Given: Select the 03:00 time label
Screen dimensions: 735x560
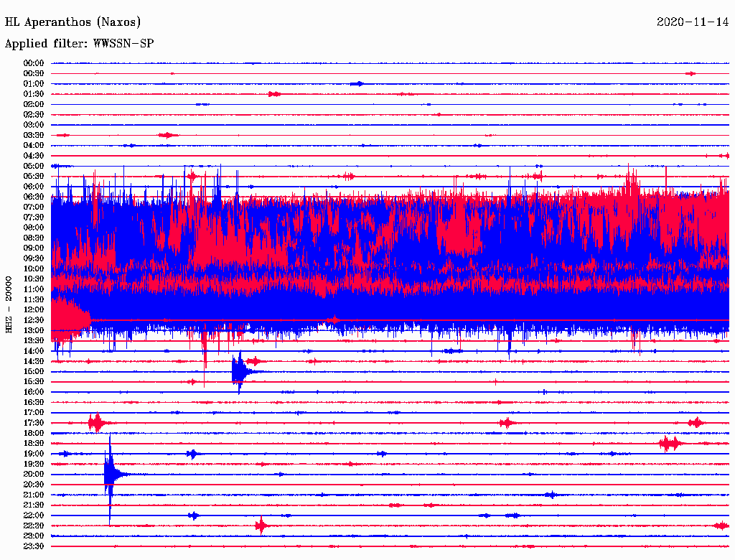Looking at the screenshot, I should pos(34,125).
